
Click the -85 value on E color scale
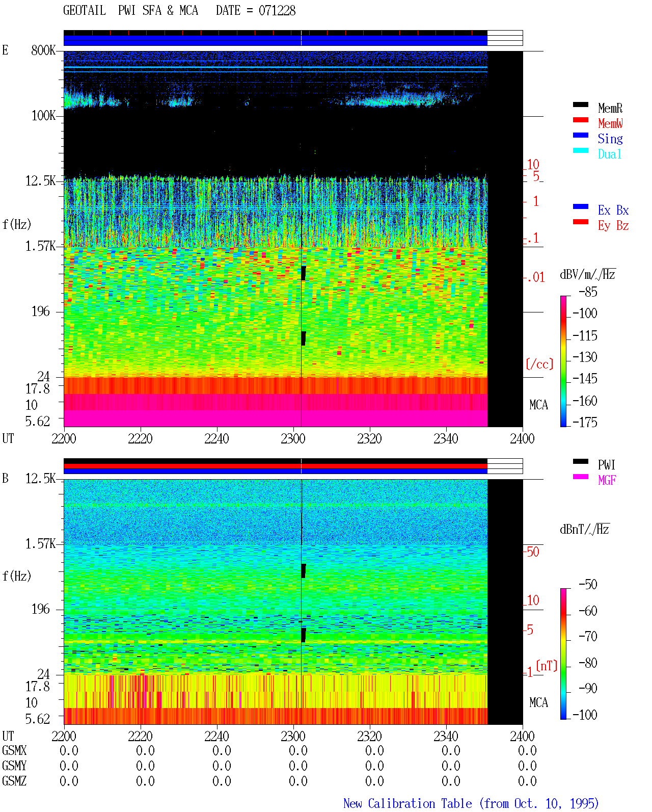tap(588, 292)
